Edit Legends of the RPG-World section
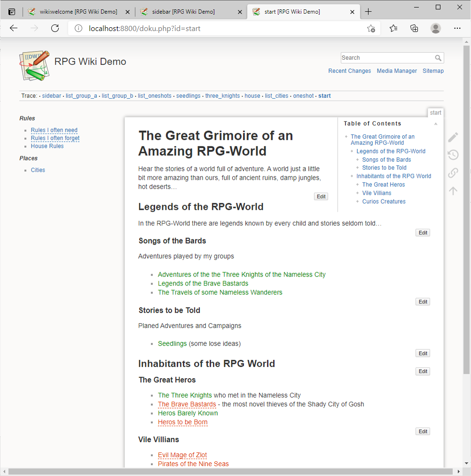Image resolution: width=471 pixels, height=476 pixels. pos(423,232)
